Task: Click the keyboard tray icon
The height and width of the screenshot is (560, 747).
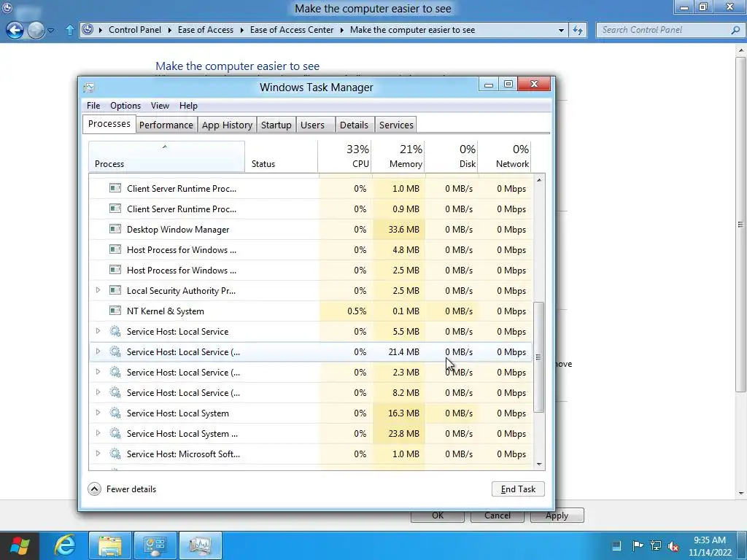Action: point(616,545)
